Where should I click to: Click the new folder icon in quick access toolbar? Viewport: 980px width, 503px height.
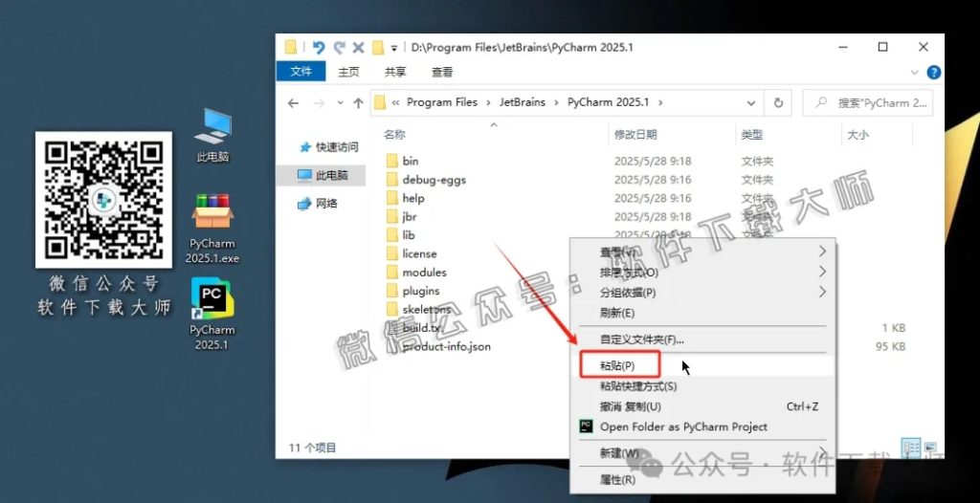coord(377,48)
